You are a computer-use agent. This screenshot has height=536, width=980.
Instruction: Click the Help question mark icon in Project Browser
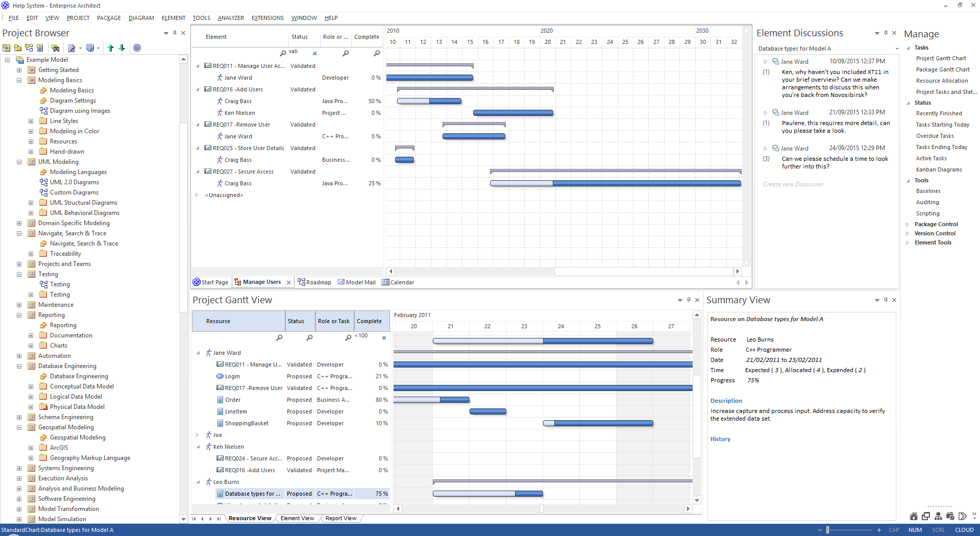click(137, 48)
